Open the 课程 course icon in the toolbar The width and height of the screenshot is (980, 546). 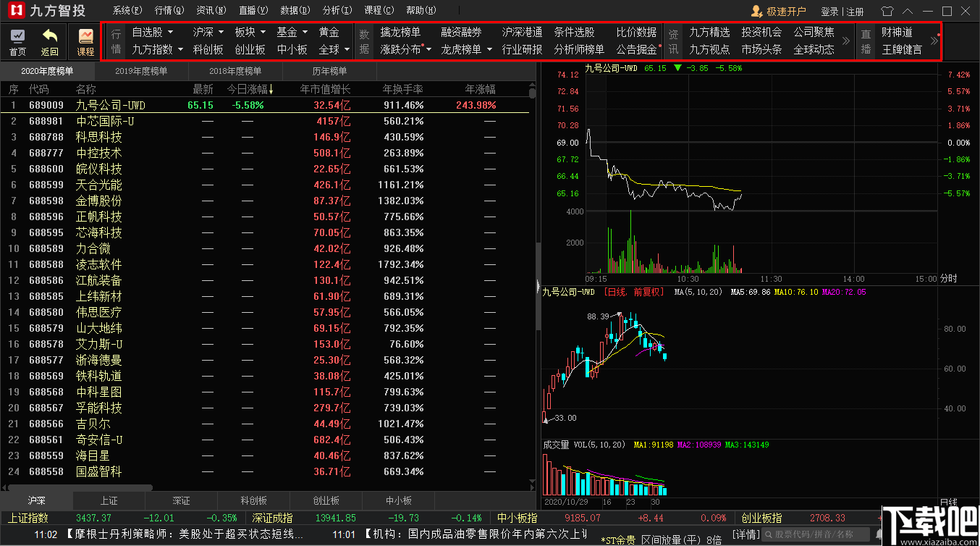point(85,42)
